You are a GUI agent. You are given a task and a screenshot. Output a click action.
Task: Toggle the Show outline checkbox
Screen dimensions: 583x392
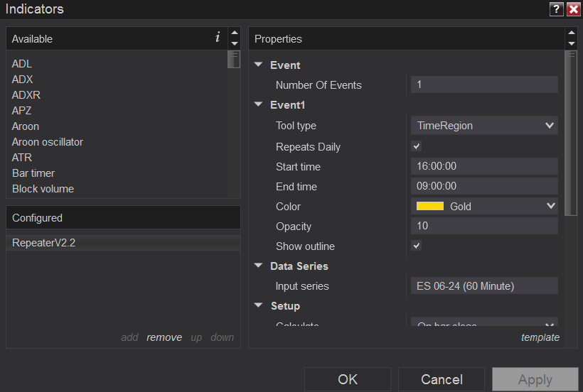point(417,246)
